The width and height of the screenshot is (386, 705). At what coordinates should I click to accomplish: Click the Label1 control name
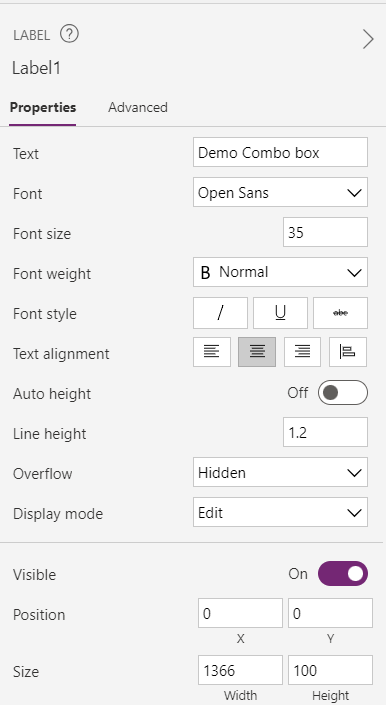point(36,68)
